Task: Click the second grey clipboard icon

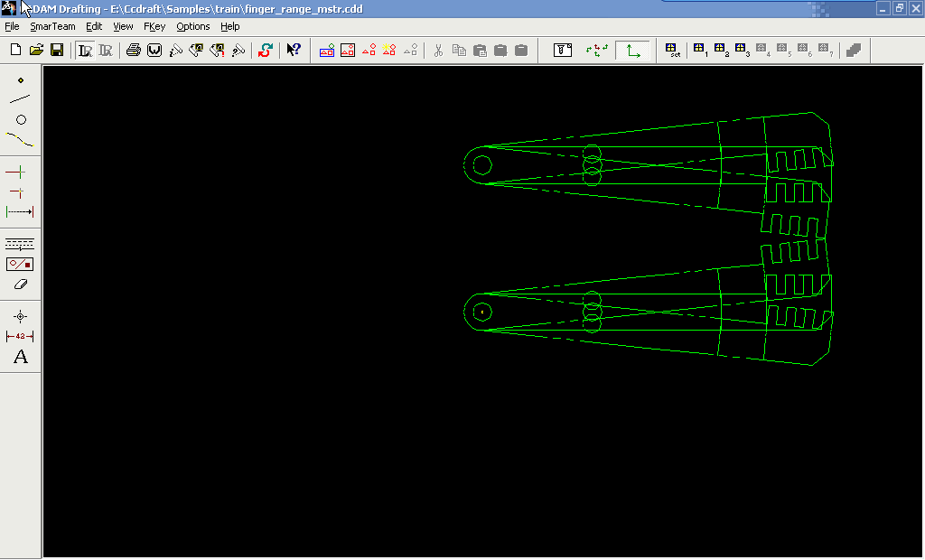Action: 500,51
